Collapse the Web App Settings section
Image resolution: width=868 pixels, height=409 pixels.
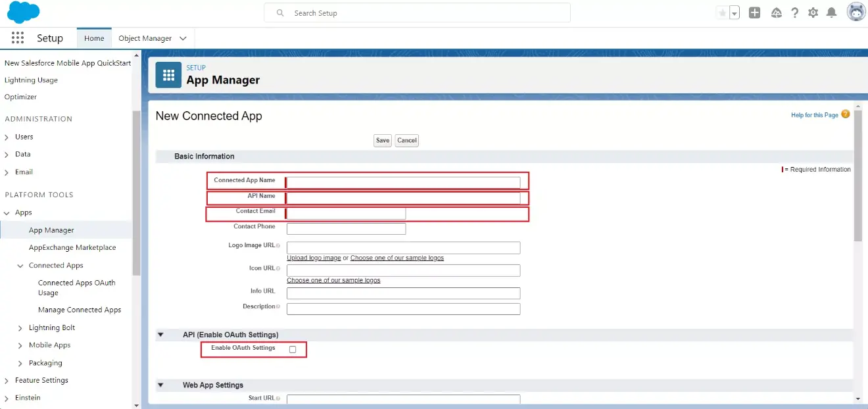(160, 385)
